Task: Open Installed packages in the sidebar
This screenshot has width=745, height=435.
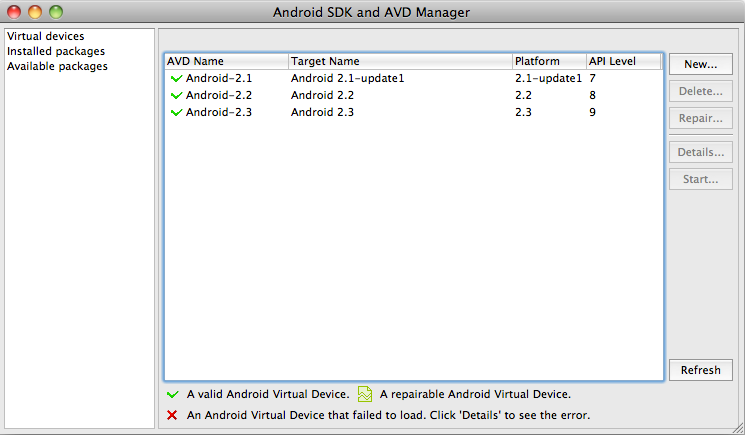Action: [56, 52]
